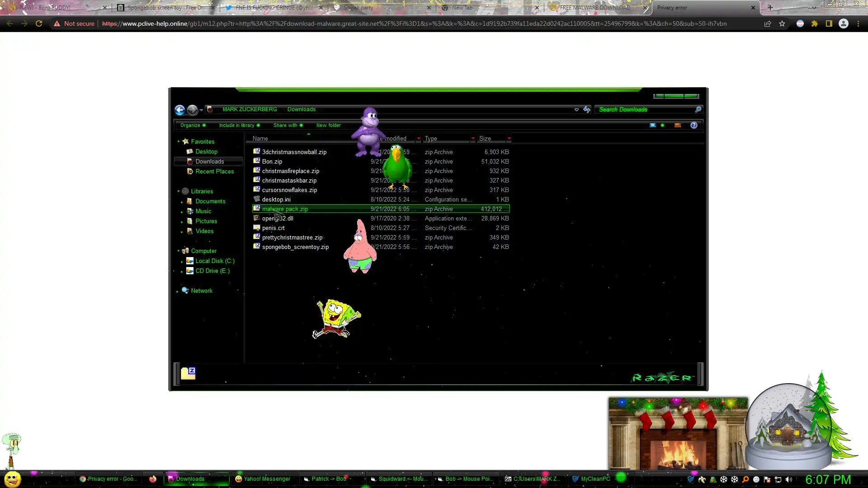Select malware pack.zip file
The height and width of the screenshot is (488, 868).
pos(285,209)
